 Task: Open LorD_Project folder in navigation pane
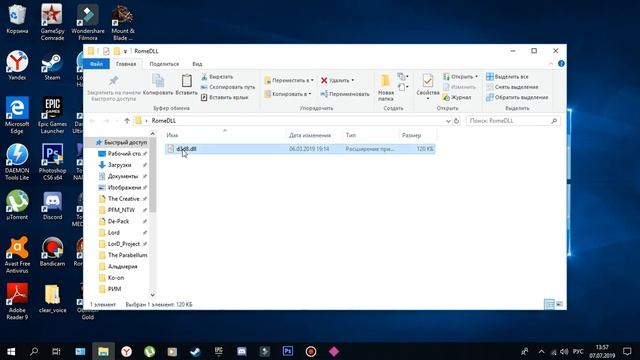(x=123, y=244)
